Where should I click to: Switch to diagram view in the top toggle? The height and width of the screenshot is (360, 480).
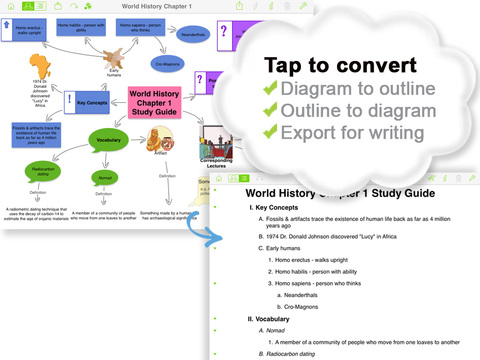[28, 6]
